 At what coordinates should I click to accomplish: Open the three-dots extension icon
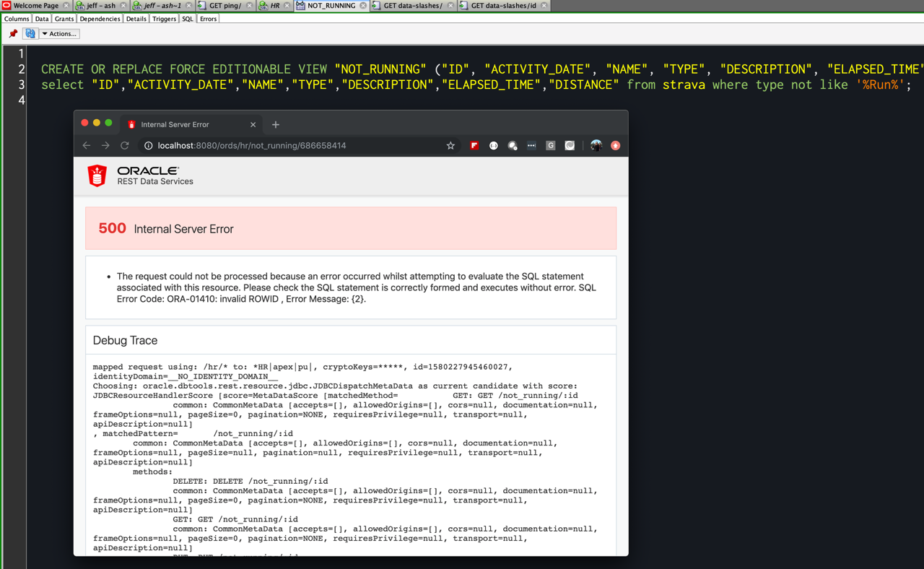(x=531, y=146)
